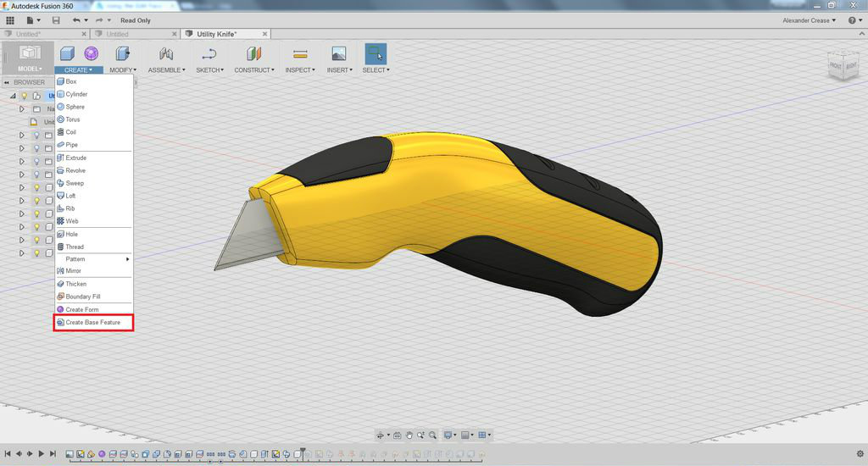The width and height of the screenshot is (868, 466).
Task: Collapse the Browser panel arrows
Action: [7, 82]
